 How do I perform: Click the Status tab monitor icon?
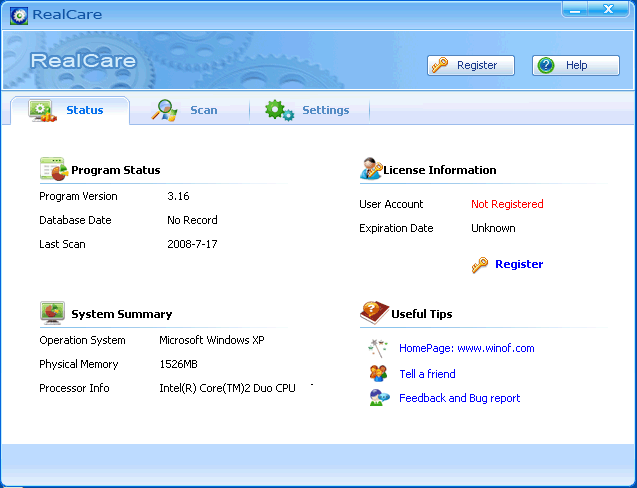42,111
